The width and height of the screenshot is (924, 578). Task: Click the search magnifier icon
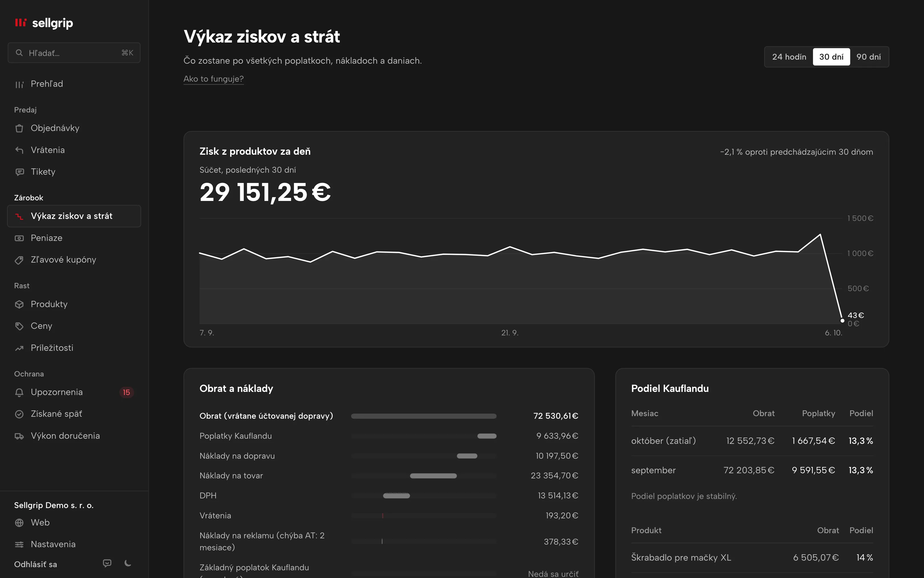(x=19, y=53)
